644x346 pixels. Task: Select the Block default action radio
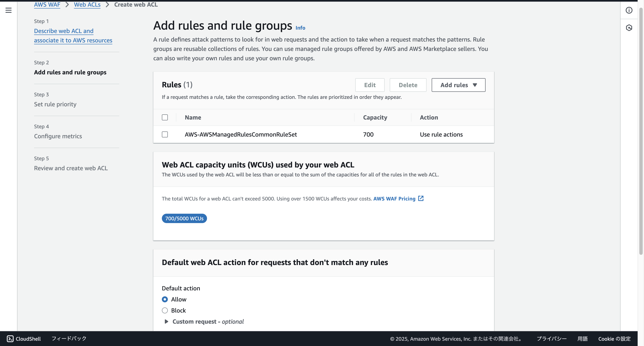165,310
